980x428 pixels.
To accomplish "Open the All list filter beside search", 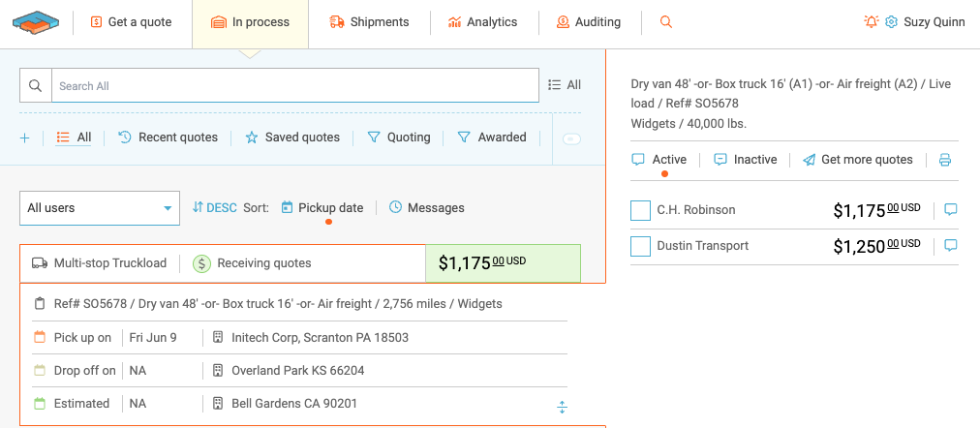I will [565, 85].
